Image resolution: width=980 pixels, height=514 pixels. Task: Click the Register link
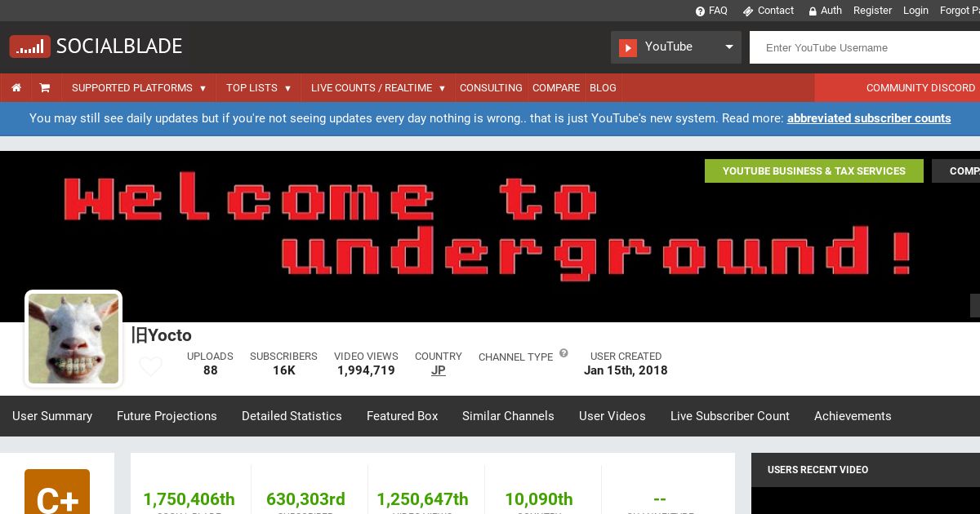(872, 11)
